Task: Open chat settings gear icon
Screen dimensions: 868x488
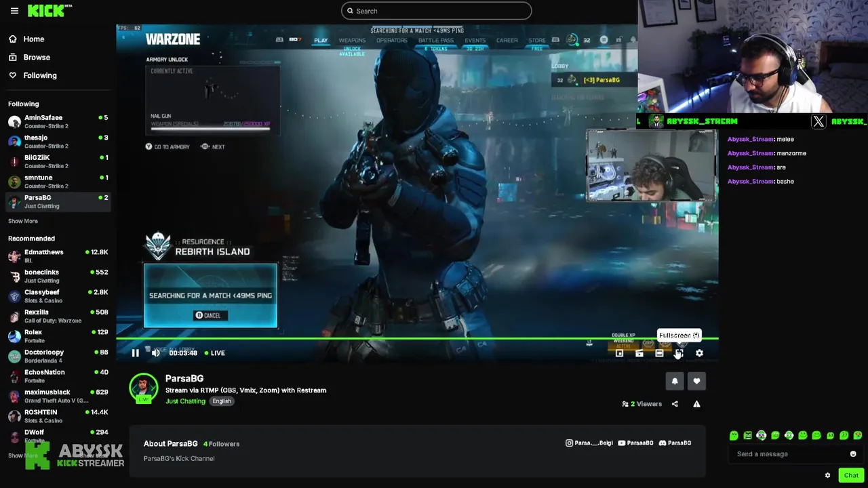Action: [x=827, y=475]
